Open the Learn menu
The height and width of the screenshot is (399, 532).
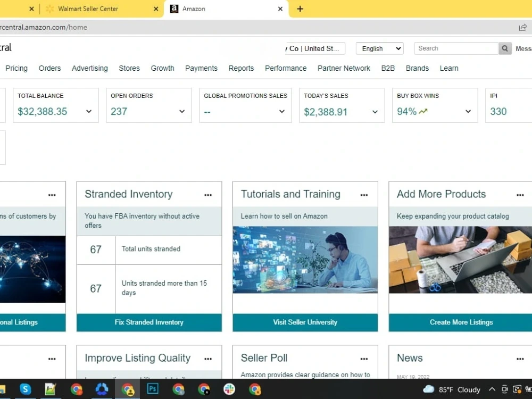click(x=449, y=68)
